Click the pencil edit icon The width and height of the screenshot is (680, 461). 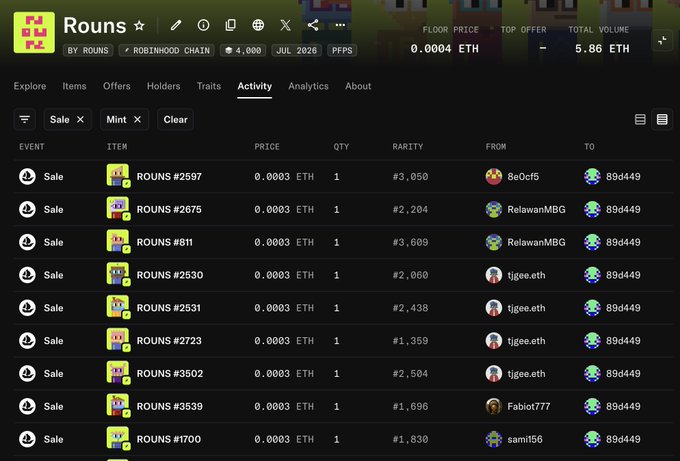click(176, 25)
